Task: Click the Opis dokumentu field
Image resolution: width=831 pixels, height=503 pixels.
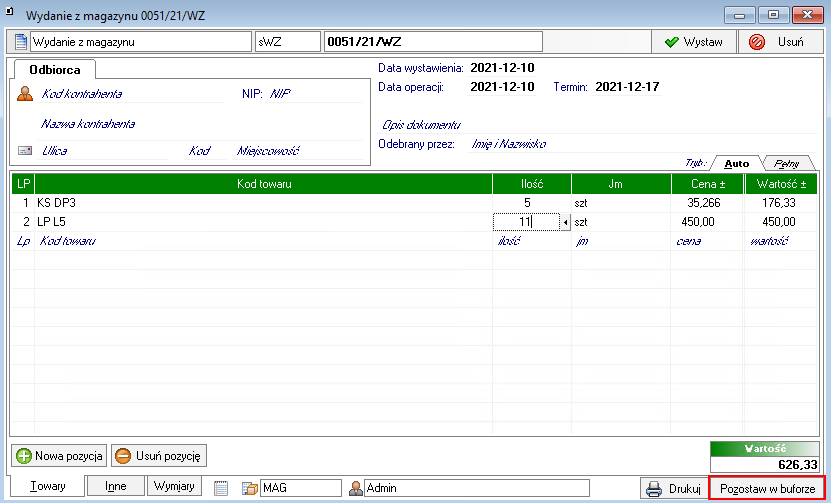Action: (x=420, y=125)
